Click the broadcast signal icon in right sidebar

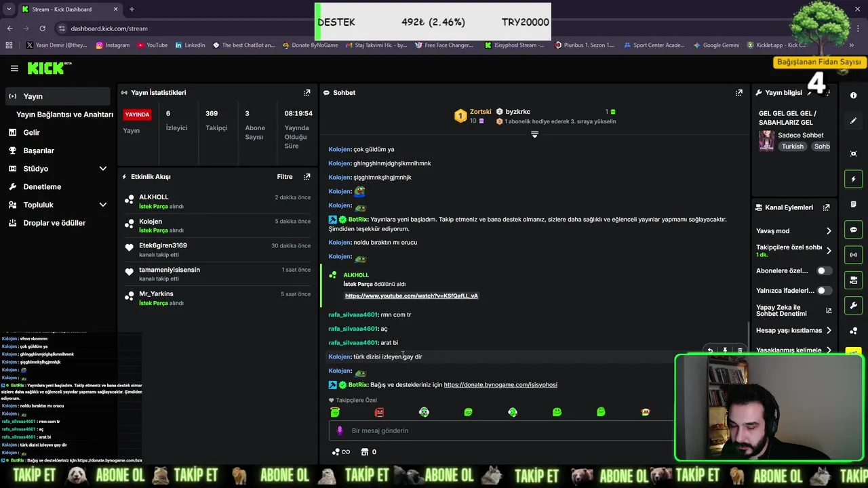pos(853,255)
